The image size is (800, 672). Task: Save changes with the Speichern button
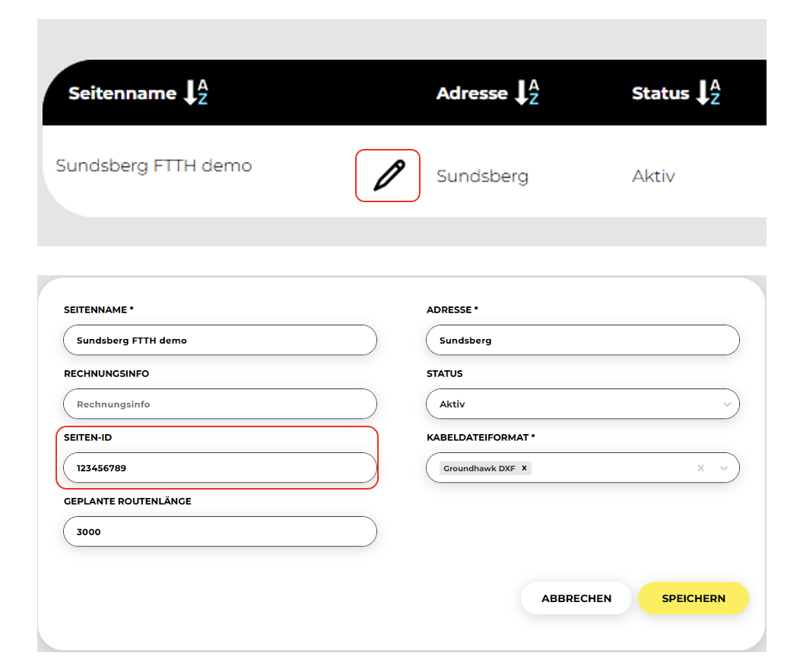click(694, 598)
